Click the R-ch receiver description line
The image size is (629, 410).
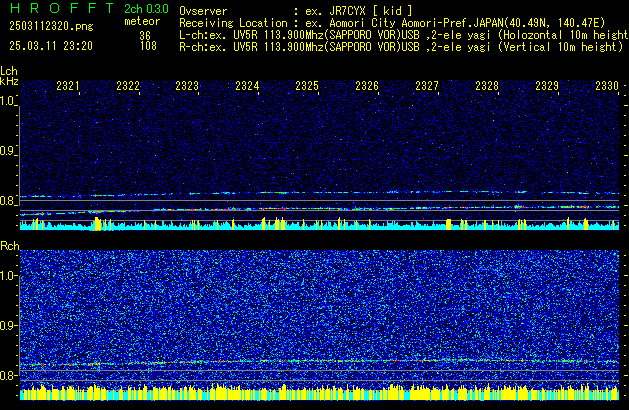401,47
